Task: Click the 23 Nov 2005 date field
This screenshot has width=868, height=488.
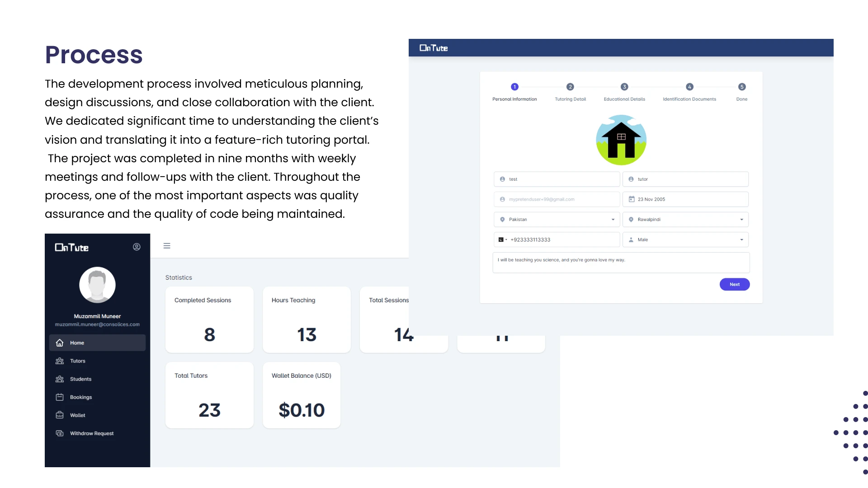Action: [685, 199]
